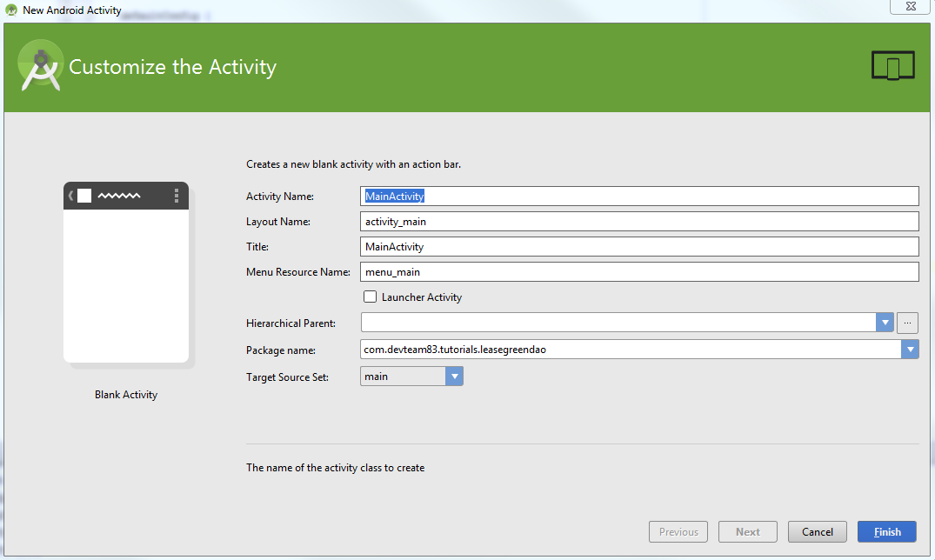Click the 'Creates a new blank activity' description
This screenshot has height=560, width=935.
click(354, 164)
